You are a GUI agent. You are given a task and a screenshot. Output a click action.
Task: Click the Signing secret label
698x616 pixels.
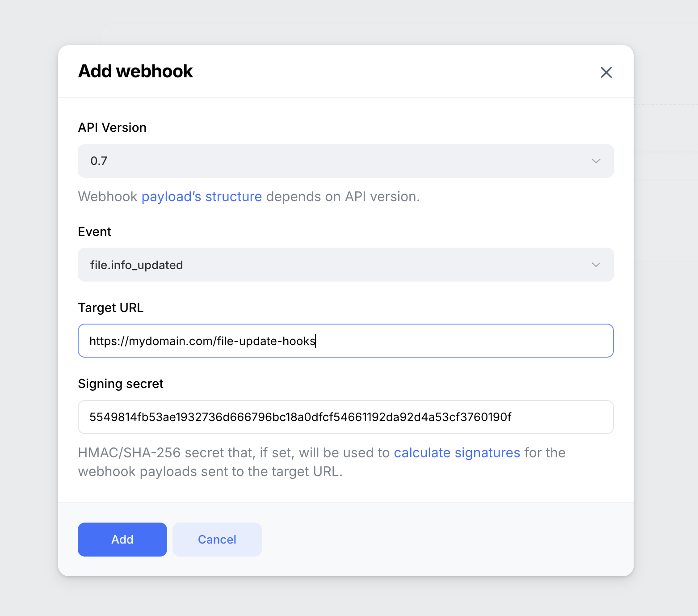[x=121, y=384]
